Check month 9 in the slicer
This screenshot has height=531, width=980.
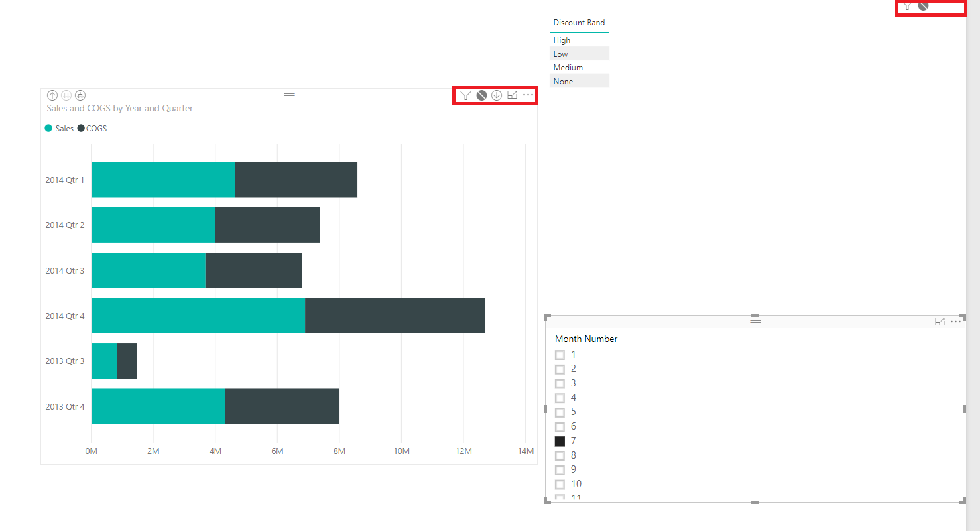(x=560, y=470)
